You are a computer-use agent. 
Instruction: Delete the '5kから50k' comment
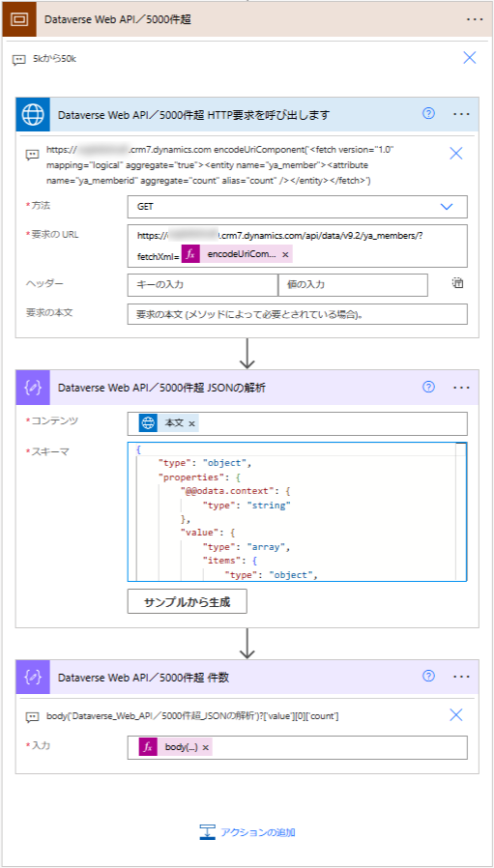coord(470,58)
